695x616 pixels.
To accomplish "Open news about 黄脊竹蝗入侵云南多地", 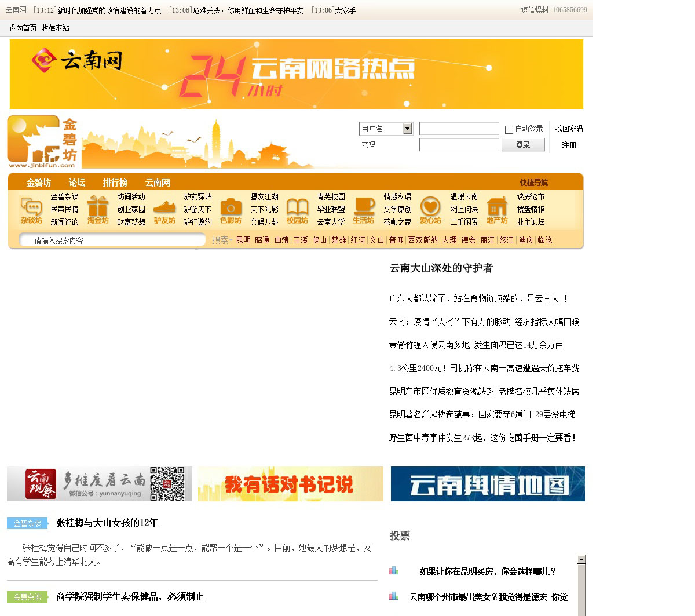I will (x=476, y=345).
